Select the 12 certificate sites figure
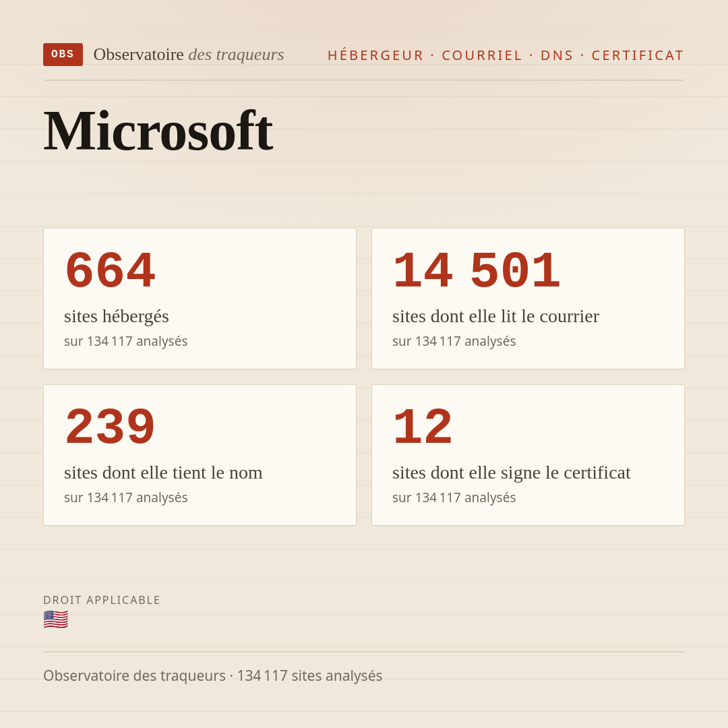This screenshot has width=728, height=728. pos(423,427)
